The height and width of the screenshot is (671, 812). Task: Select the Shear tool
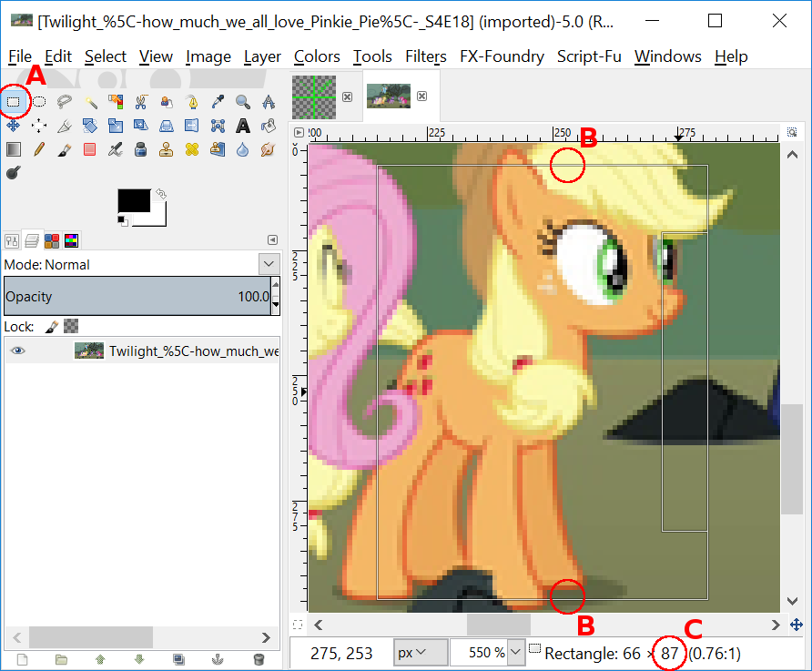pos(141,126)
